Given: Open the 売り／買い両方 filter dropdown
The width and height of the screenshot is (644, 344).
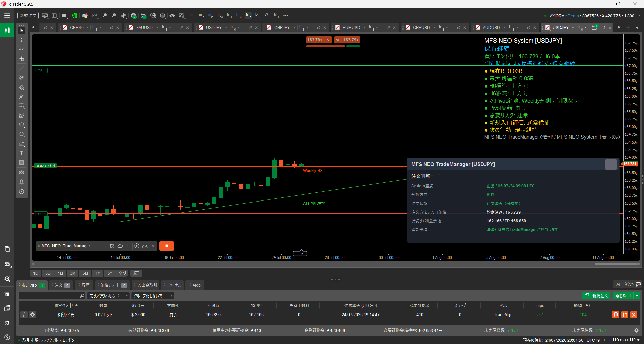Looking at the screenshot, I should 109,296.
